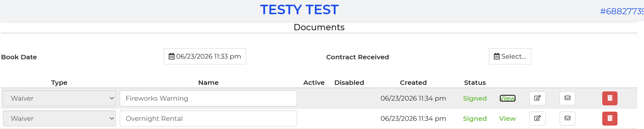Image resolution: width=644 pixels, height=129 pixels.
Task: View the signed Fireworks Warning document
Action: (507, 98)
